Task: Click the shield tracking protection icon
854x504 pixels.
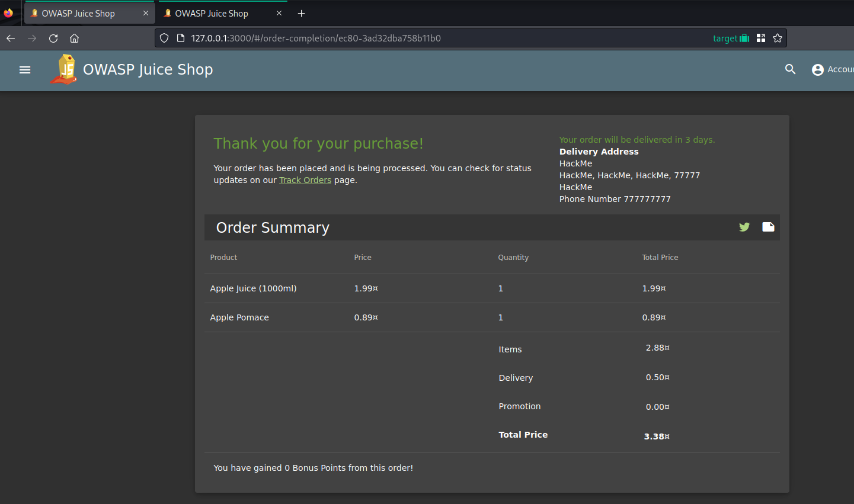Action: click(x=164, y=38)
